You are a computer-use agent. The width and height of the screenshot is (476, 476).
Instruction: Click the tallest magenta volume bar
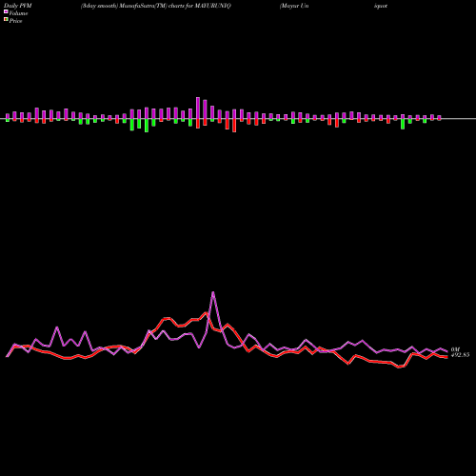[x=198, y=108]
